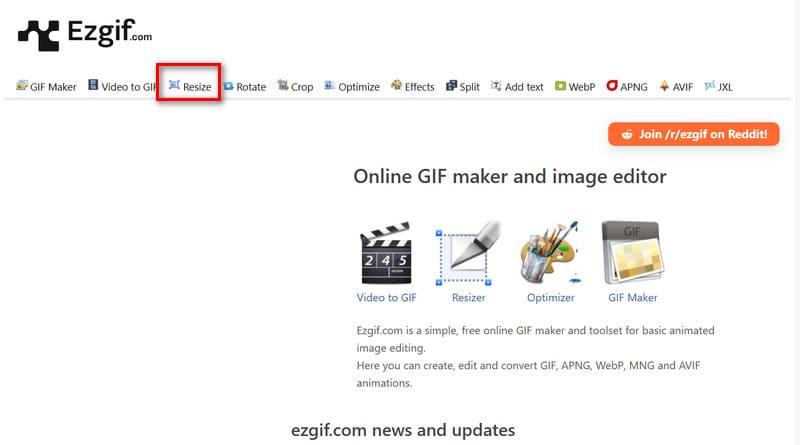Click the clapperboard Video to GIF icon
The width and height of the screenshot is (800, 445).
[386, 254]
